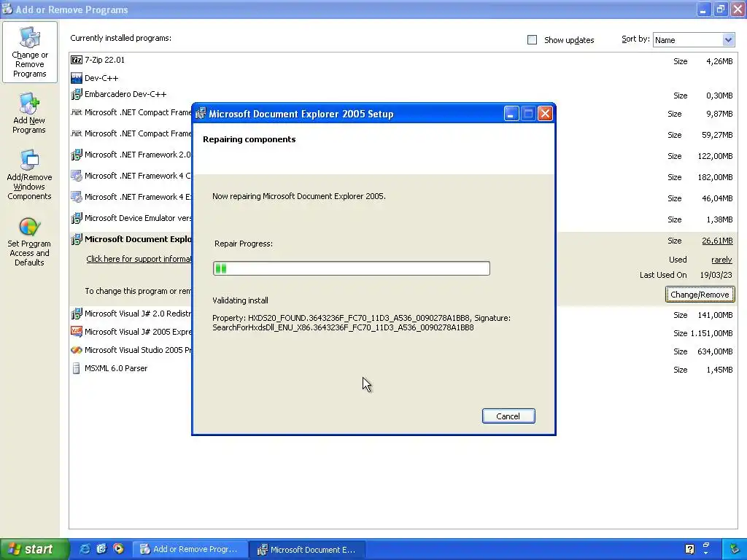Switch to Microsoft Document Explorer taskbar item
Viewport: 747px width, 560px height.
(x=307, y=549)
